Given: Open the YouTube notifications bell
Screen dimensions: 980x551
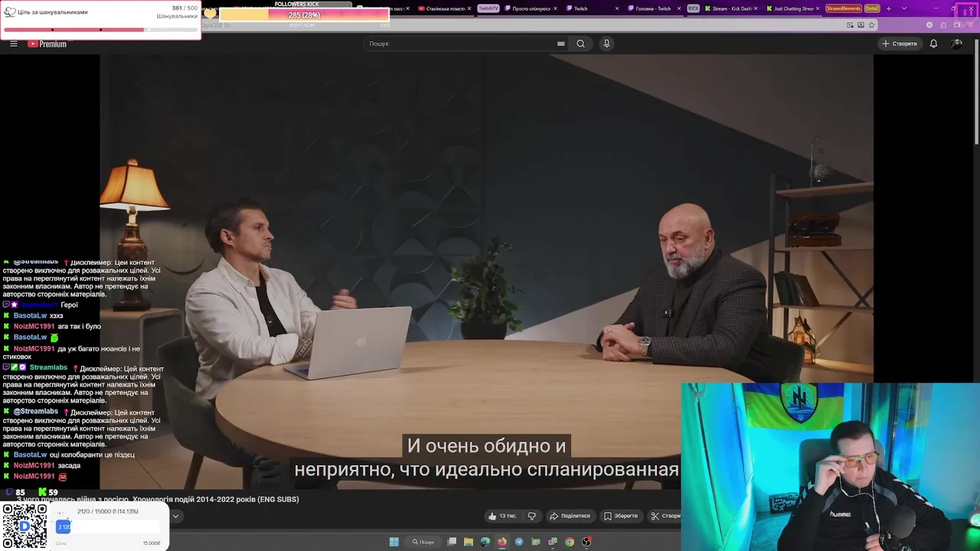Looking at the screenshot, I should coord(933,44).
